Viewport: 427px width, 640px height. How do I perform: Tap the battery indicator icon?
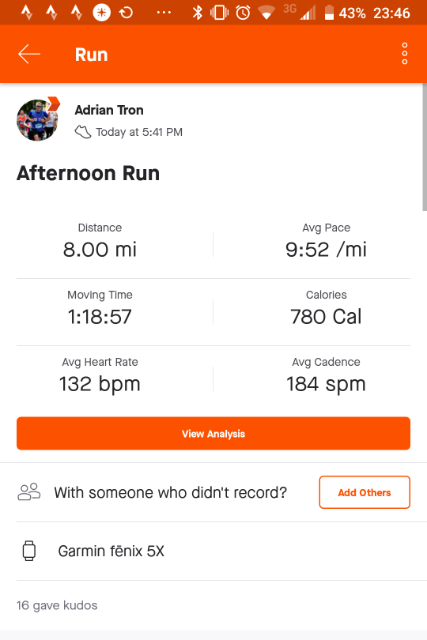click(x=329, y=13)
